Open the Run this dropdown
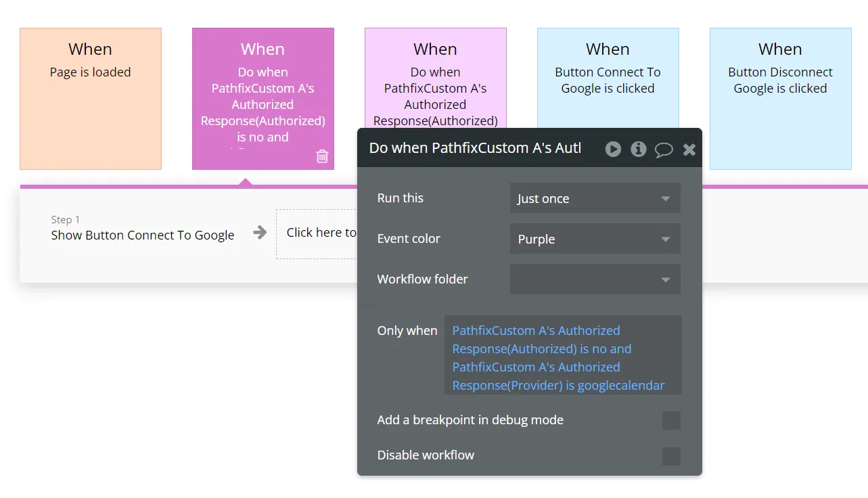868x498 pixels. pyautogui.click(x=595, y=198)
